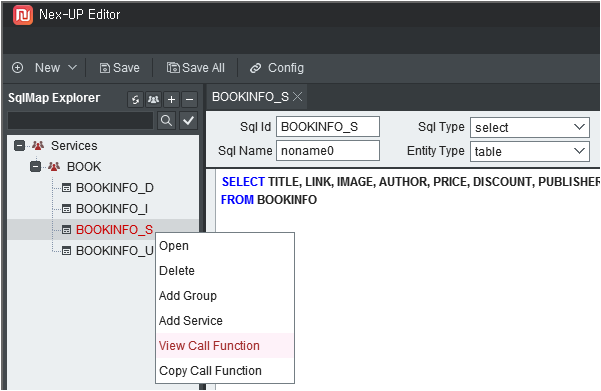
Task: Click the group icon in SqlMap Explorer header
Action: (x=153, y=100)
